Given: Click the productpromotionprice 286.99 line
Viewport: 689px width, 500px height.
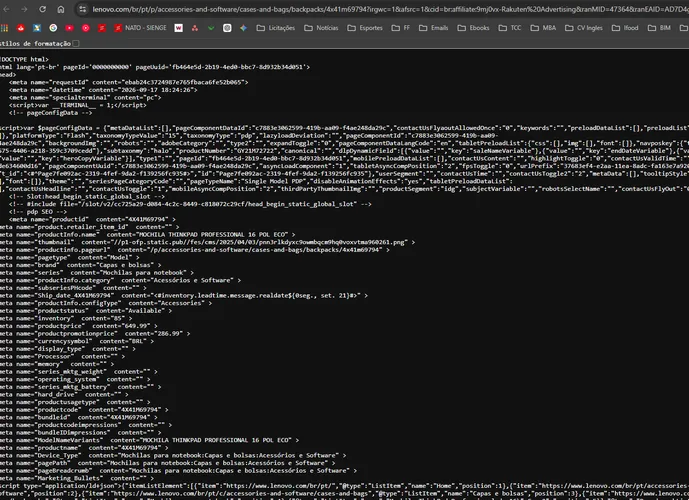Looking at the screenshot, I should coord(95,333).
